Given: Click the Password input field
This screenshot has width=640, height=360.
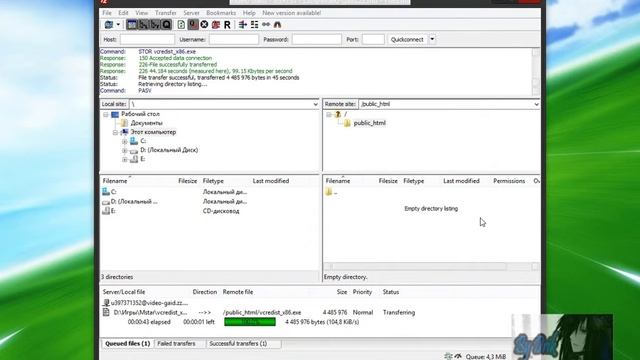Looking at the screenshot, I should point(317,40).
